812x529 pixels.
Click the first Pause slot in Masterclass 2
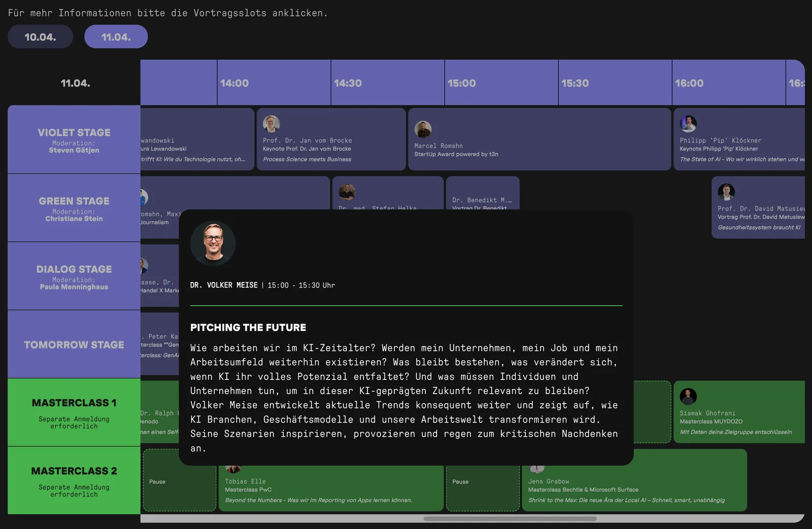[180, 480]
